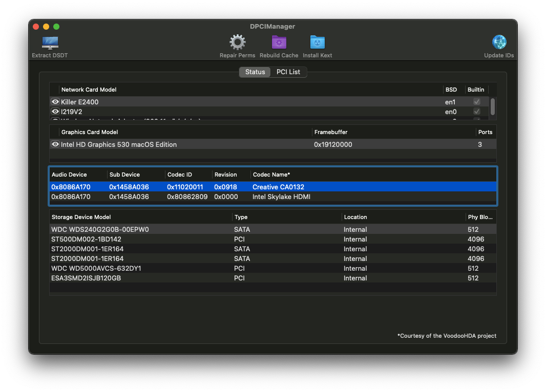Switch to the PCI List tab
The image size is (546, 392).
(288, 72)
